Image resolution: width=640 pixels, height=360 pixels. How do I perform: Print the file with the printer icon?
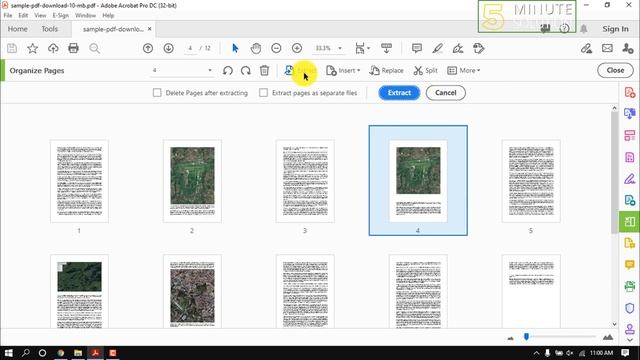(x=73, y=48)
